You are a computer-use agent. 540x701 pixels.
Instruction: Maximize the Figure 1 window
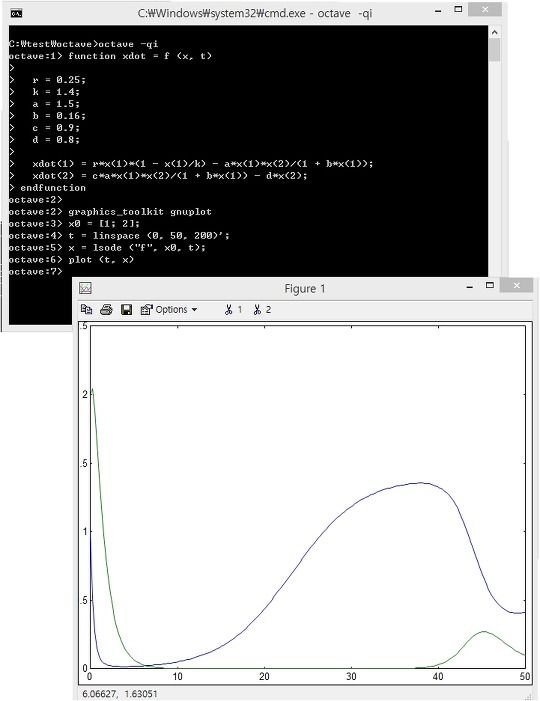[x=490, y=285]
